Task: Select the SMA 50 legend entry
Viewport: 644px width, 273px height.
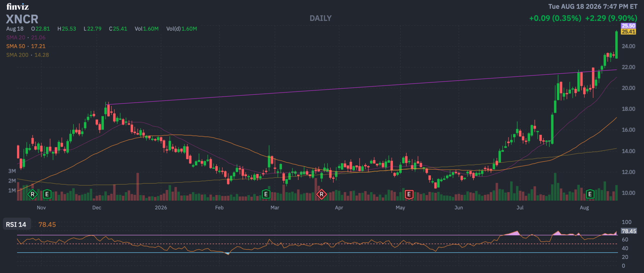Action: tap(26, 46)
